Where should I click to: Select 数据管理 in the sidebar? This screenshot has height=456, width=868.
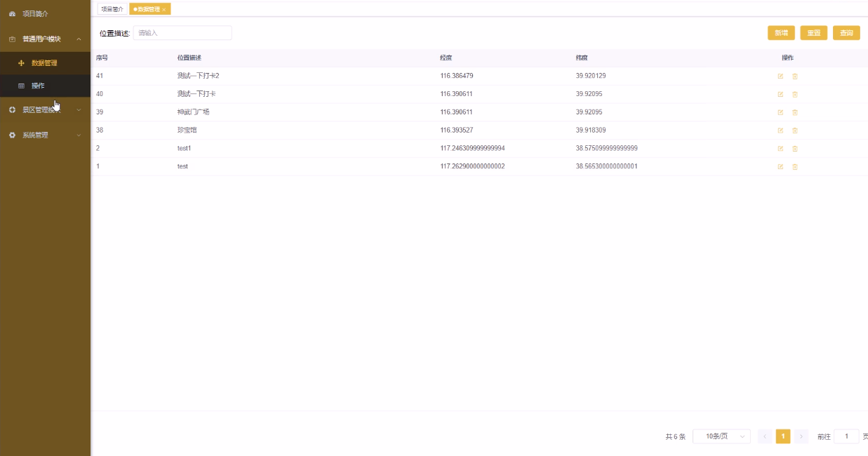click(x=44, y=63)
